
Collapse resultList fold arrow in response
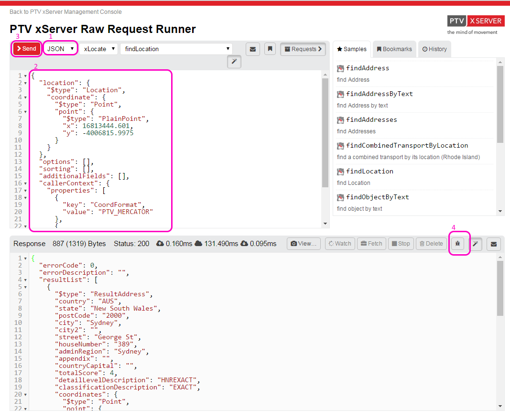[x=25, y=280]
